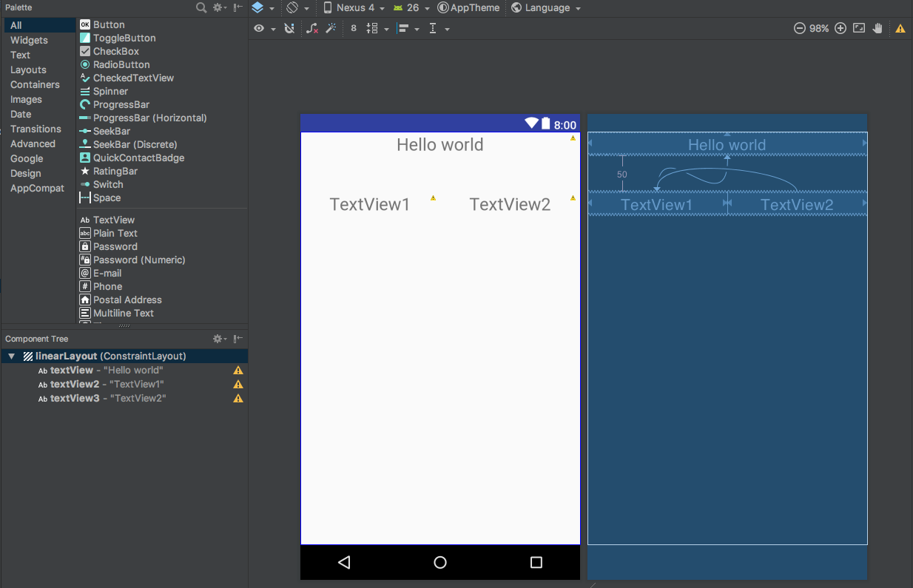Open the palette search magnifier
The image size is (913, 588).
pyautogui.click(x=200, y=7)
